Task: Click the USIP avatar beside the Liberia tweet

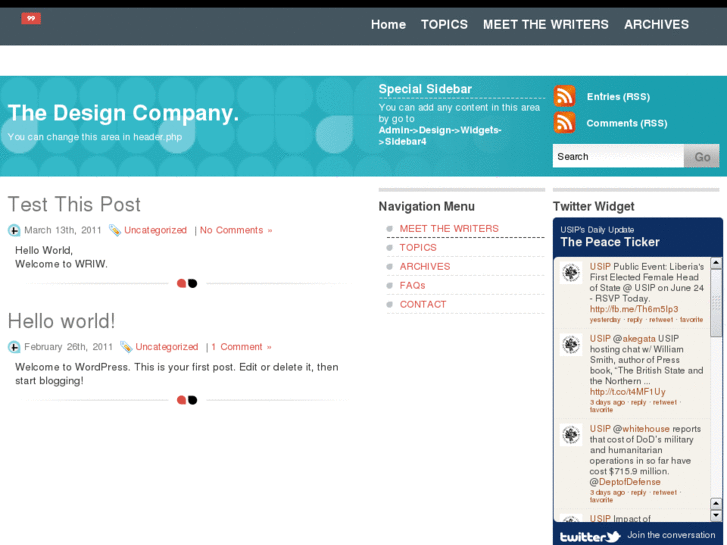Action: tap(571, 273)
